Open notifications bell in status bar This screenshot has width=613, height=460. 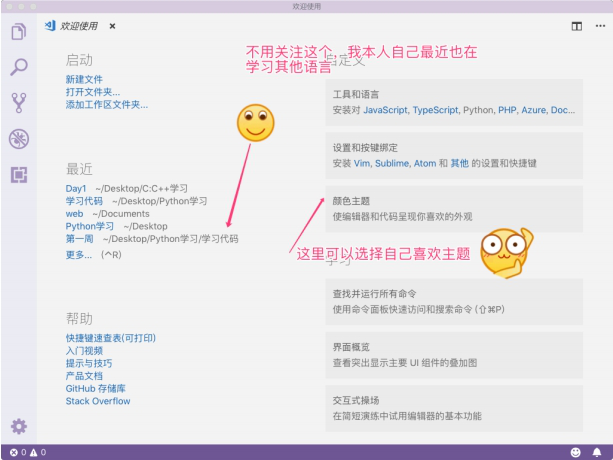(x=597, y=452)
